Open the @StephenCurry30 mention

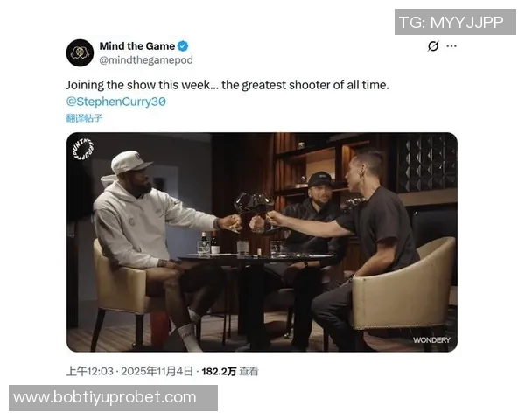click(115, 101)
